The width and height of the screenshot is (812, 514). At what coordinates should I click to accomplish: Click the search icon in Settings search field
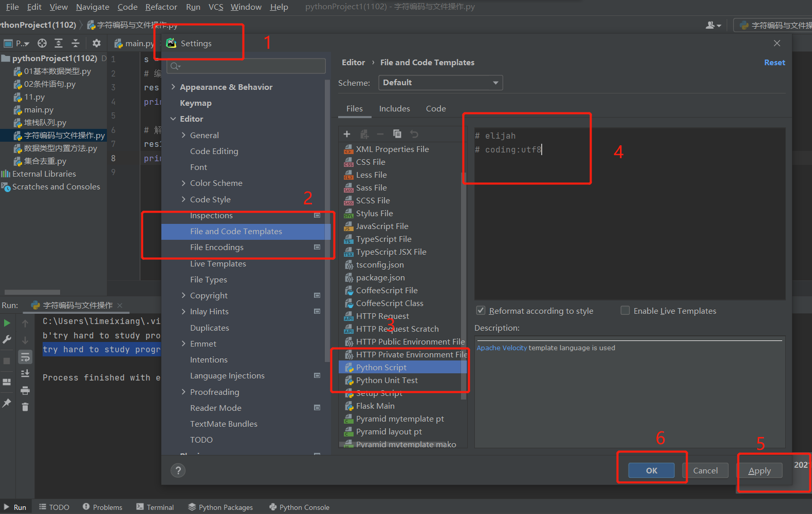pos(175,66)
